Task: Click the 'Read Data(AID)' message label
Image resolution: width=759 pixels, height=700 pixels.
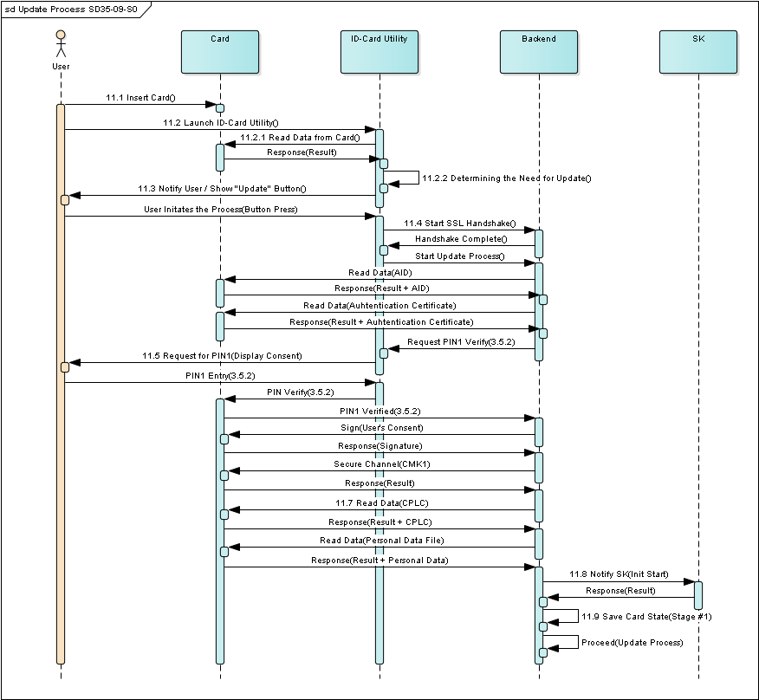Action: pos(380,273)
